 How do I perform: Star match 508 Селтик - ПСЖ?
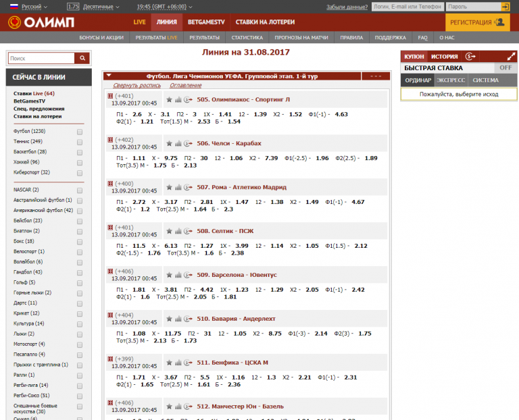pos(169,231)
